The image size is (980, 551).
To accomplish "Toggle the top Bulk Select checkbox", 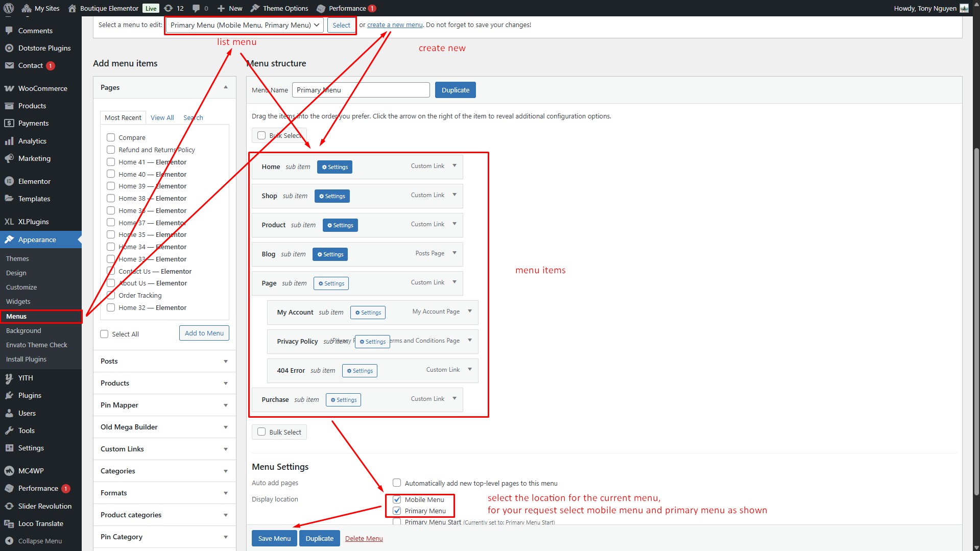I will tap(261, 135).
